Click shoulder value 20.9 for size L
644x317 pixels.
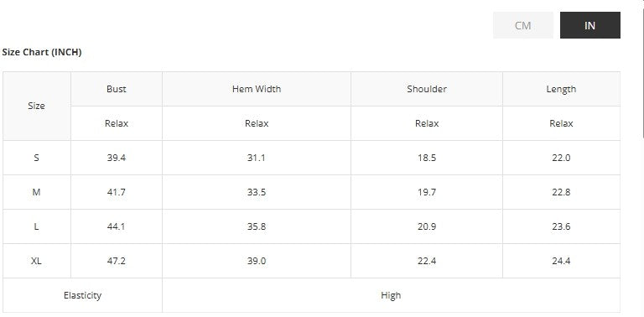(426, 226)
